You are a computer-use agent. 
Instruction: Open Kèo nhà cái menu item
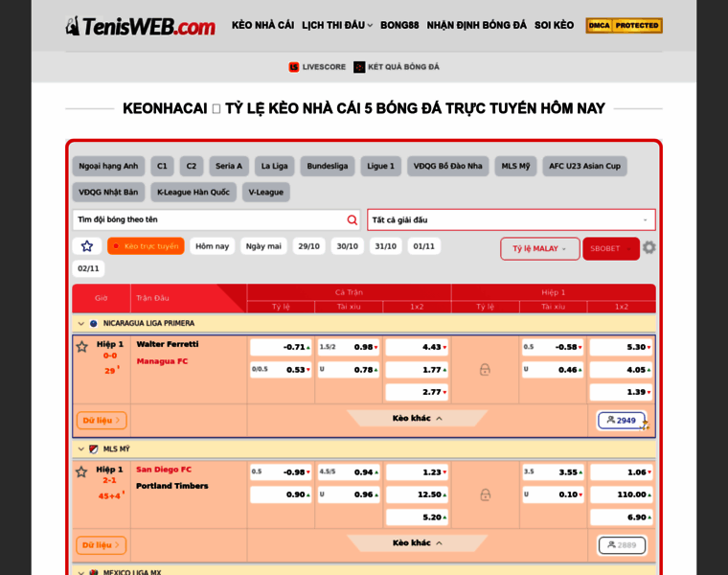click(x=262, y=26)
